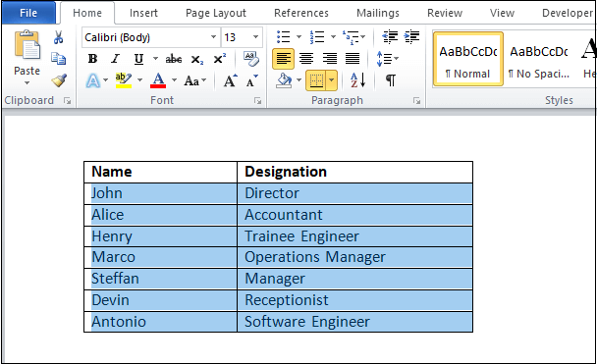The height and width of the screenshot is (364, 597).
Task: Toggle Bold formatting
Action: click(x=92, y=59)
